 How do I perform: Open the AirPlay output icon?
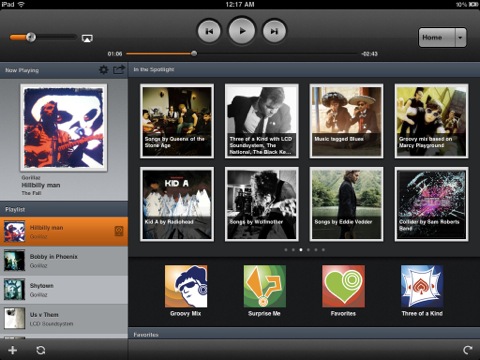click(x=87, y=38)
